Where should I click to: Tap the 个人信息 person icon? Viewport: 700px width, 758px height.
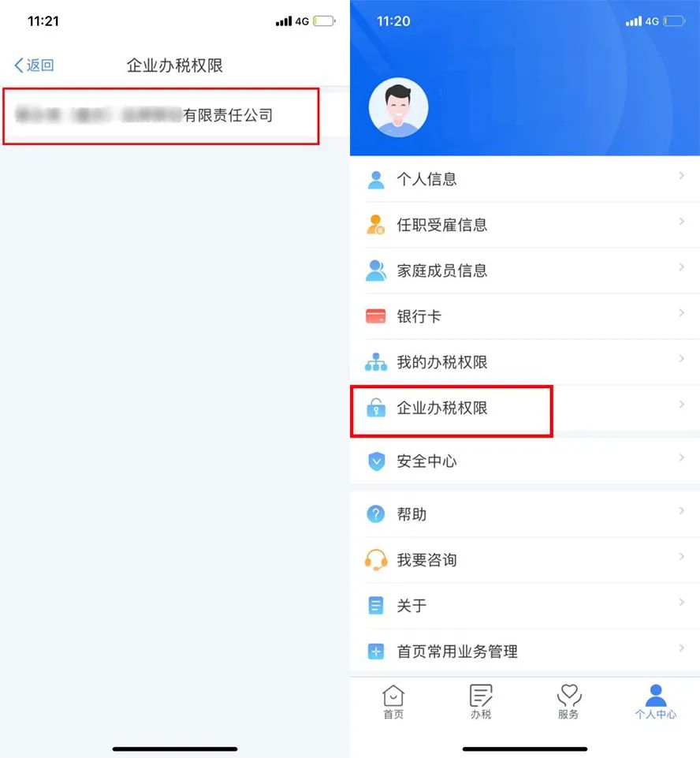[376, 180]
